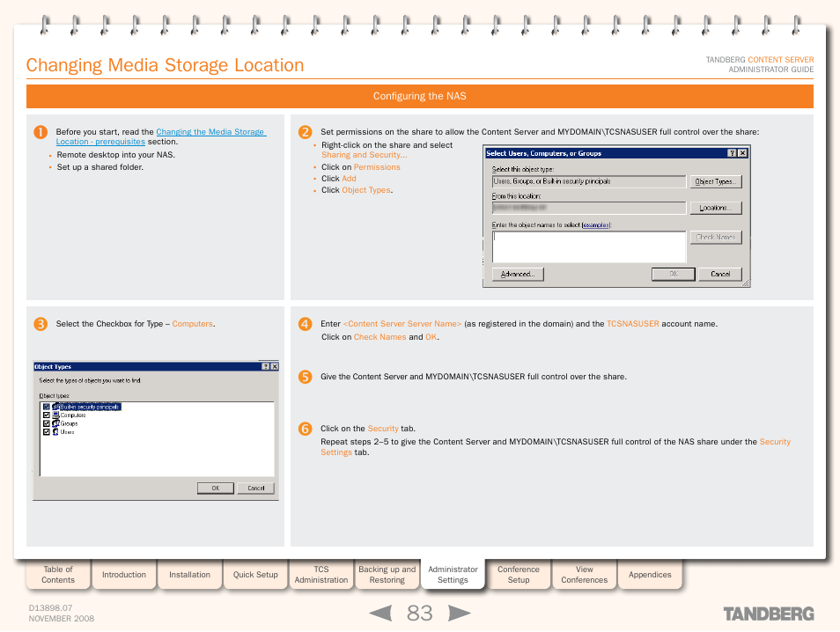Screen dimensions: 840x632
Task: Click the Locations... button
Action: point(716,208)
